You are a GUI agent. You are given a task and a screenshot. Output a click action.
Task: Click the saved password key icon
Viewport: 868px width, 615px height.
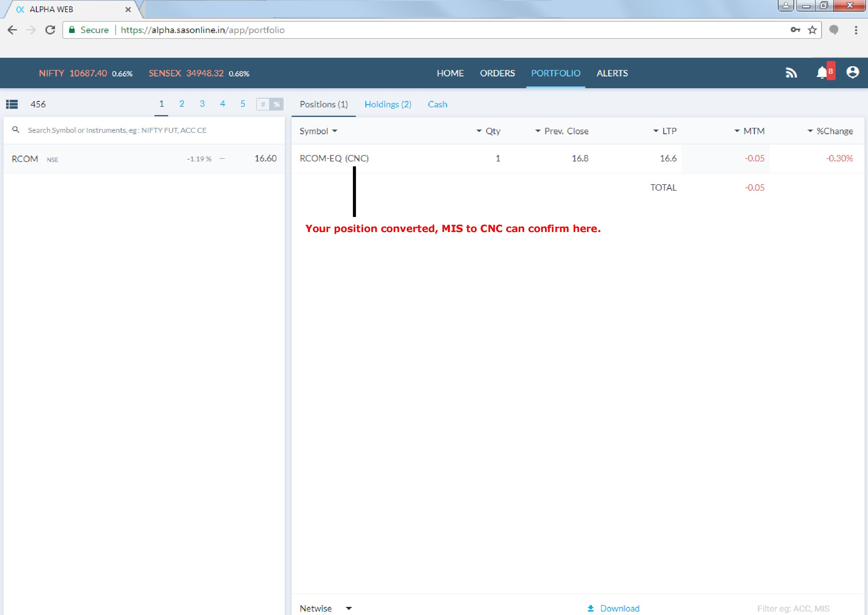click(x=795, y=30)
